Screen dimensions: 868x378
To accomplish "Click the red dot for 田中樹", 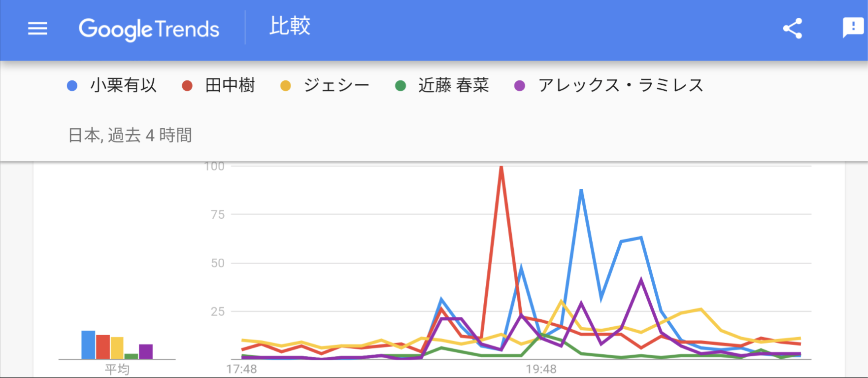I will coord(187,86).
